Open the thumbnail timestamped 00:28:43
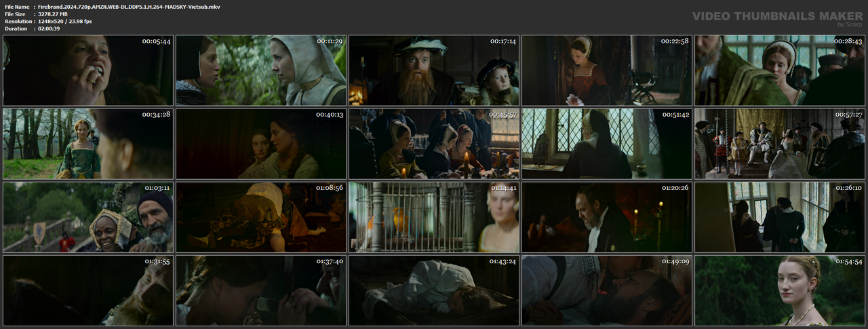Screen dimensions: 868x329 [780, 71]
